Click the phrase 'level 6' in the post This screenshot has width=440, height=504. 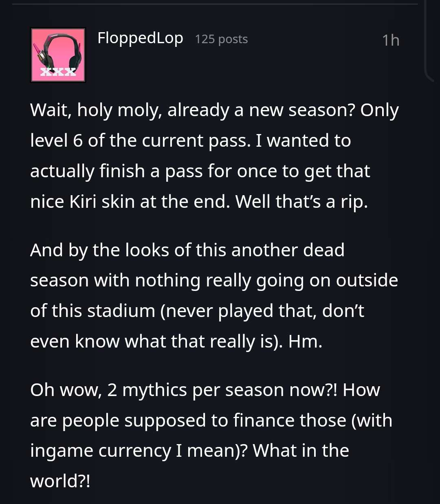[x=57, y=141]
